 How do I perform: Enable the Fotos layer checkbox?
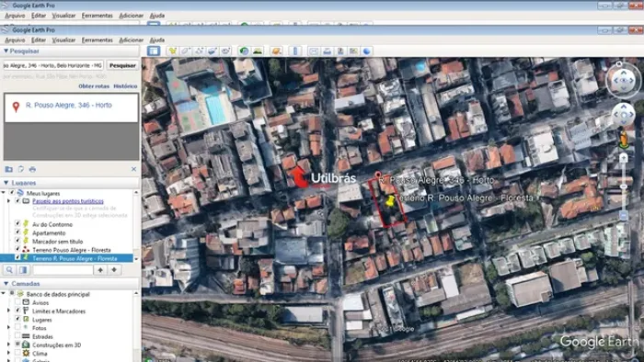coord(17,328)
